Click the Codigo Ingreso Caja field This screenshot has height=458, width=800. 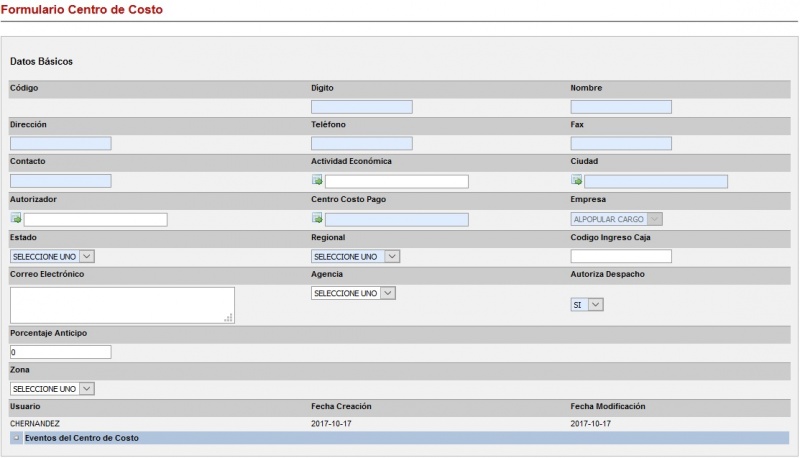point(621,257)
